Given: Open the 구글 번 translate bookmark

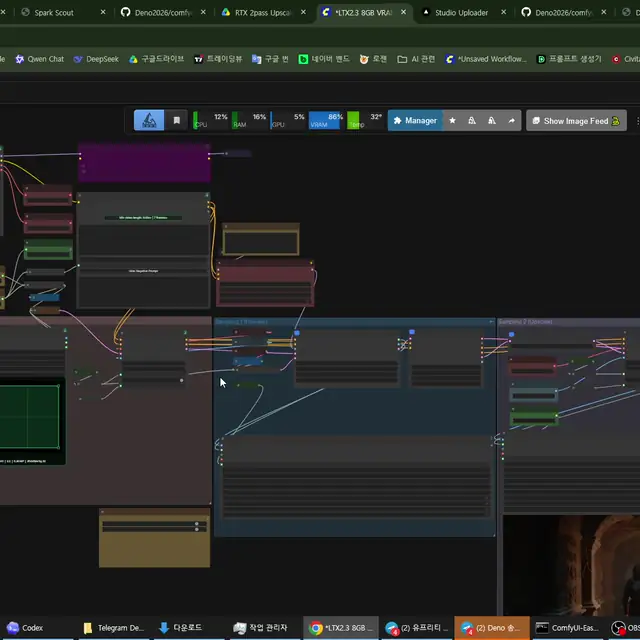Looking at the screenshot, I should pos(270,59).
